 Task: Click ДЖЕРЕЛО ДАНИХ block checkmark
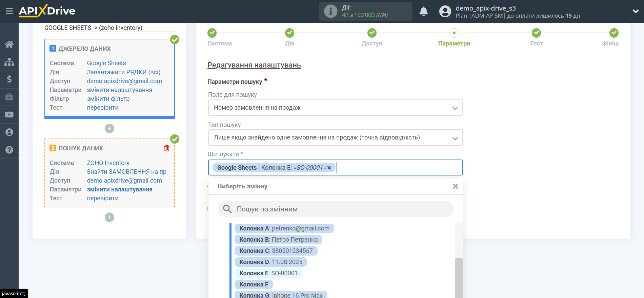coord(175,40)
